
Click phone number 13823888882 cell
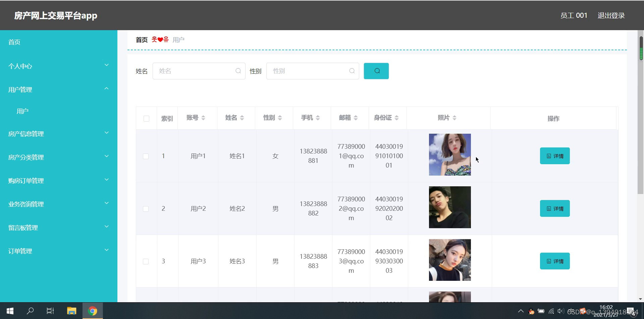pos(313,208)
